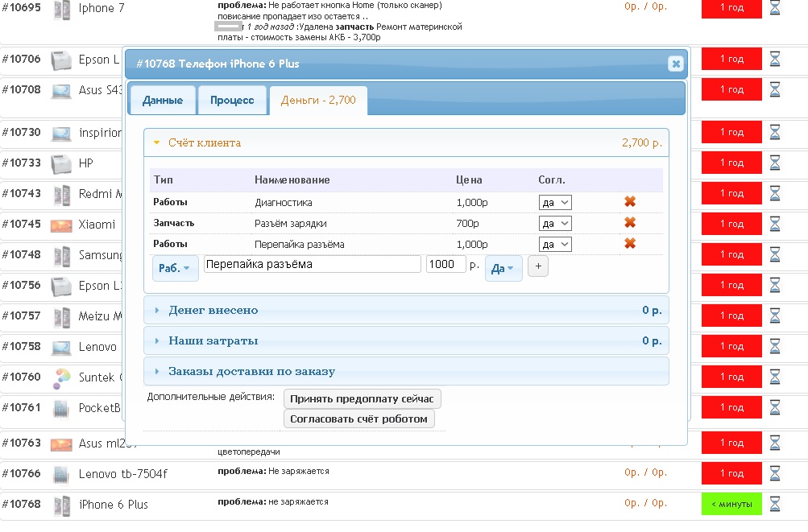This screenshot has height=532, width=808.
Task: Click Принять предоплату сейчас button
Action: pyautogui.click(x=362, y=398)
